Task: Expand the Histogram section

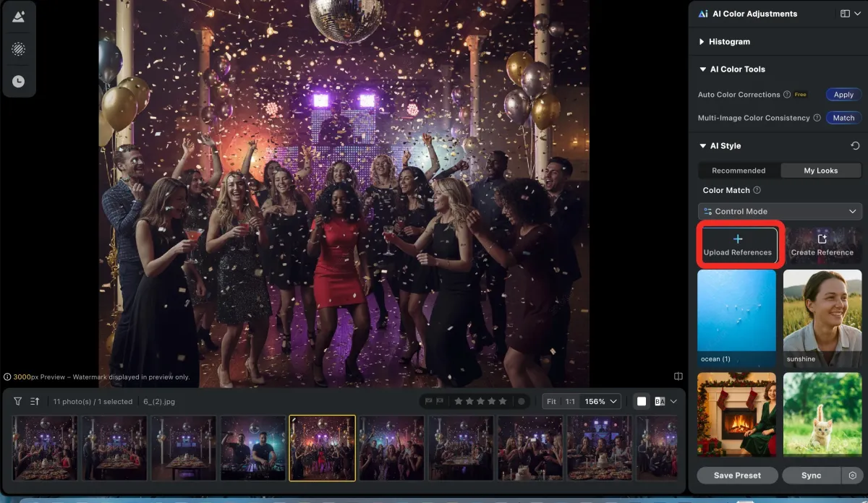Action: (x=728, y=42)
